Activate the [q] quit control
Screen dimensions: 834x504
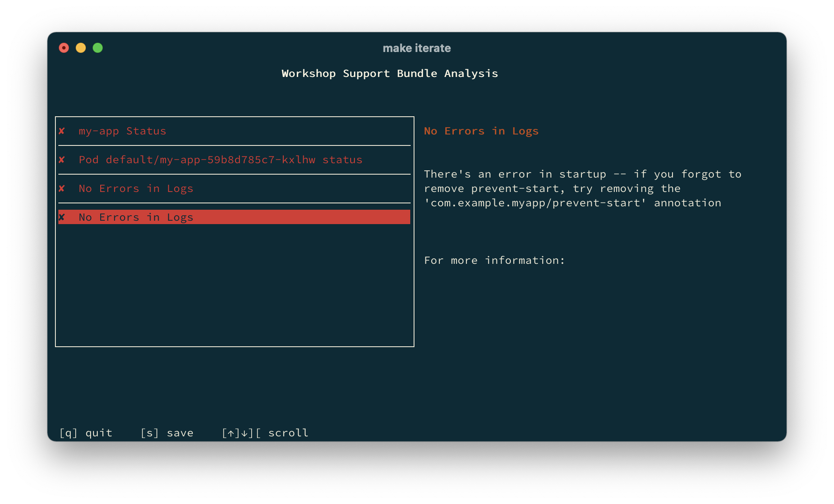coord(85,433)
